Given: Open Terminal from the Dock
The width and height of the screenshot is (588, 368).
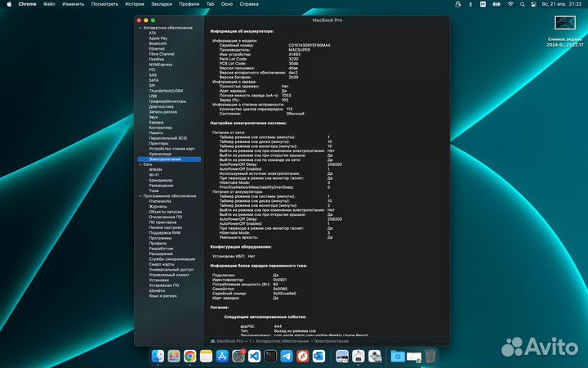Looking at the screenshot, I should coord(270,356).
